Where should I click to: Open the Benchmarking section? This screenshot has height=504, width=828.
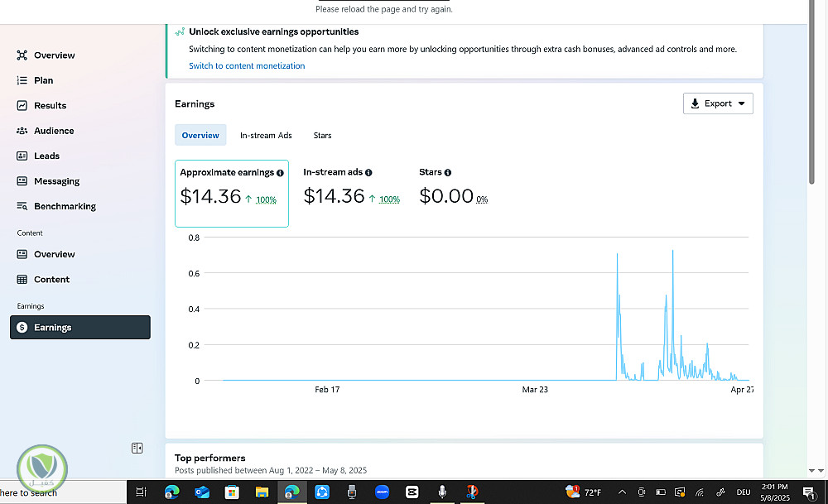[x=65, y=206]
